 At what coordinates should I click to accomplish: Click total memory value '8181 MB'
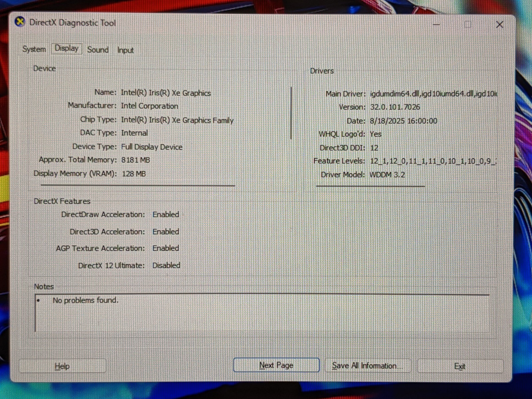click(x=136, y=160)
